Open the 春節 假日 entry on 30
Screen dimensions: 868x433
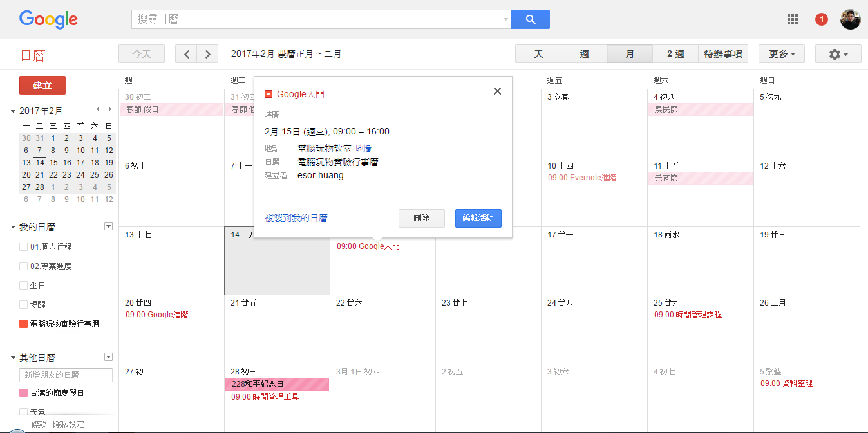tap(171, 109)
